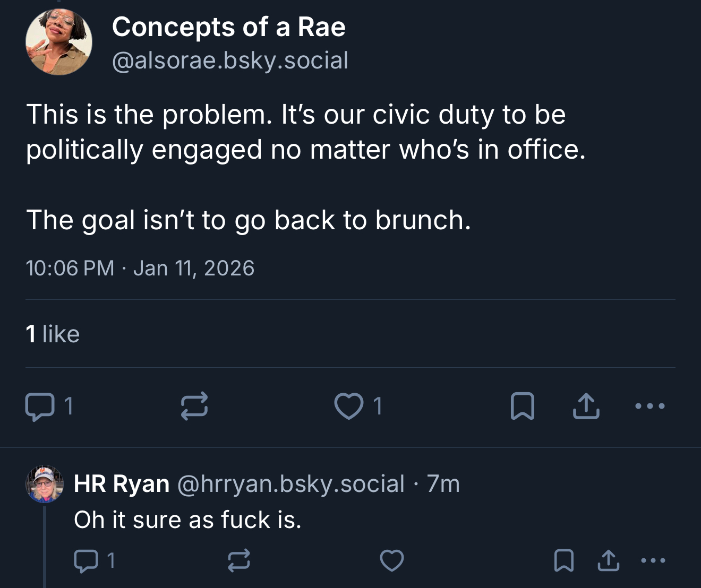Repost the main post about civic duty
Screen dimensions: 701x588
point(194,407)
